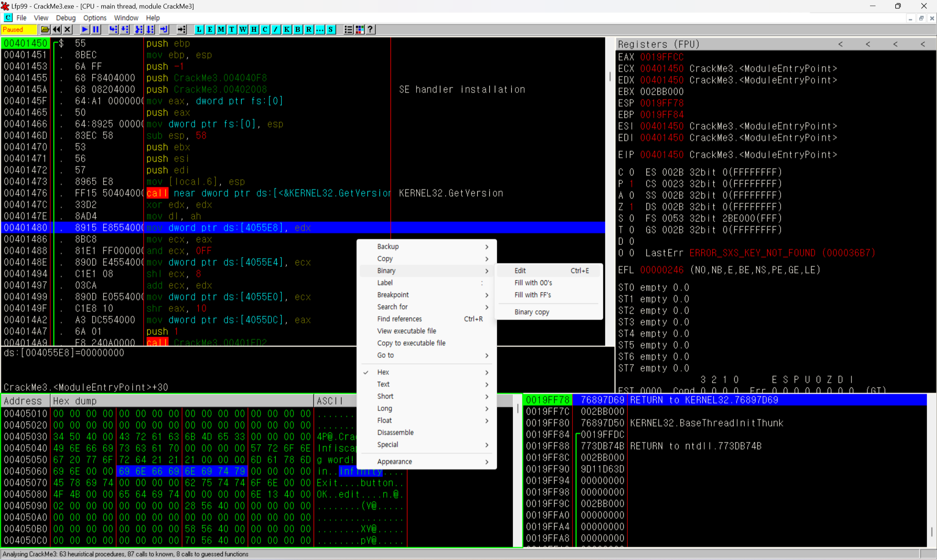Click the Step into toolbar icon
This screenshot has width=937, height=560.
113,29
